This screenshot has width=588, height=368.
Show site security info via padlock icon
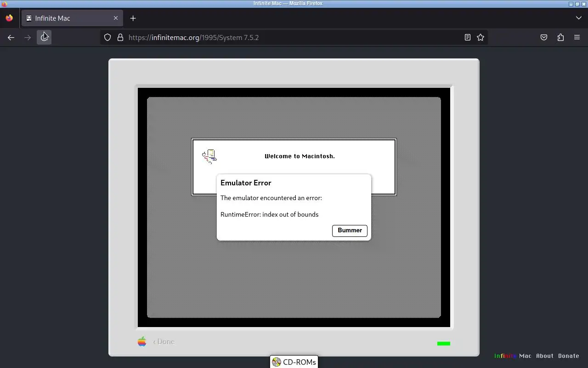pyautogui.click(x=120, y=37)
